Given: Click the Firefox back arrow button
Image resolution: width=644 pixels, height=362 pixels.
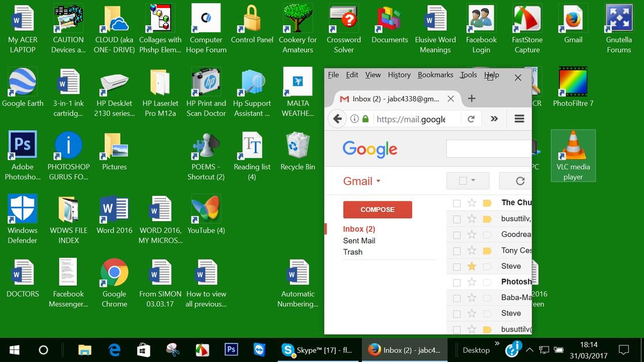Looking at the screenshot, I should (x=337, y=119).
